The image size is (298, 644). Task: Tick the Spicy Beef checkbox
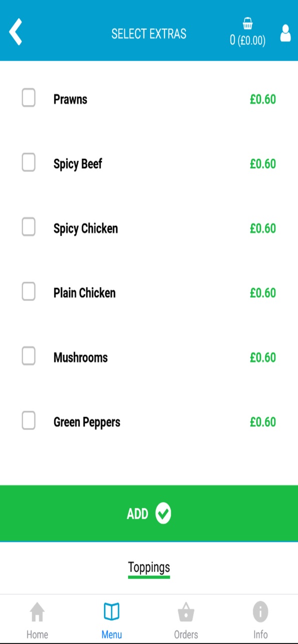(x=28, y=162)
